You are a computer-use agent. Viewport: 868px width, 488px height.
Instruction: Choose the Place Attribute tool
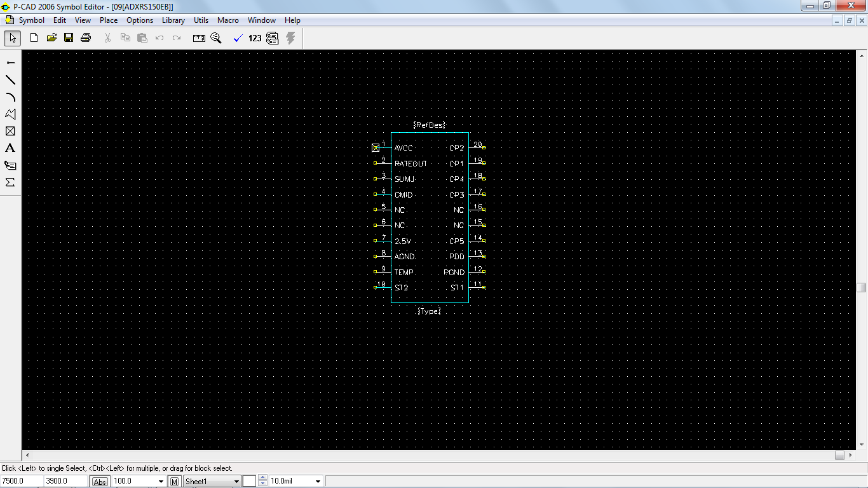10,165
